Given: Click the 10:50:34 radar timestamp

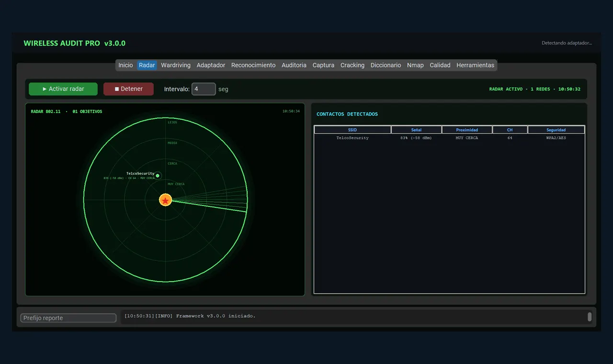Looking at the screenshot, I should pyautogui.click(x=291, y=111).
